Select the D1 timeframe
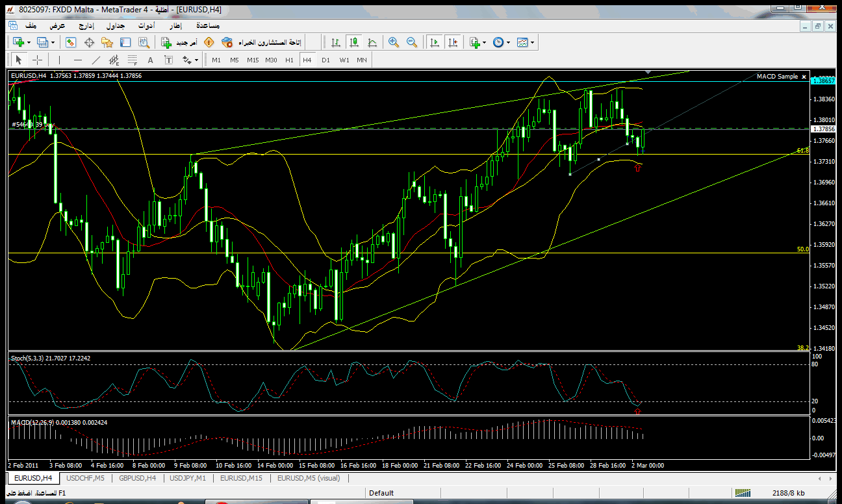Image resolution: width=842 pixels, height=504 pixels. (x=325, y=60)
